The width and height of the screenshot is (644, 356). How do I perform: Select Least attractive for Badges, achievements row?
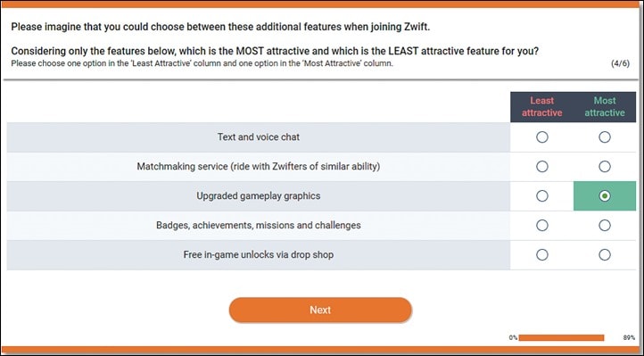pyautogui.click(x=541, y=225)
